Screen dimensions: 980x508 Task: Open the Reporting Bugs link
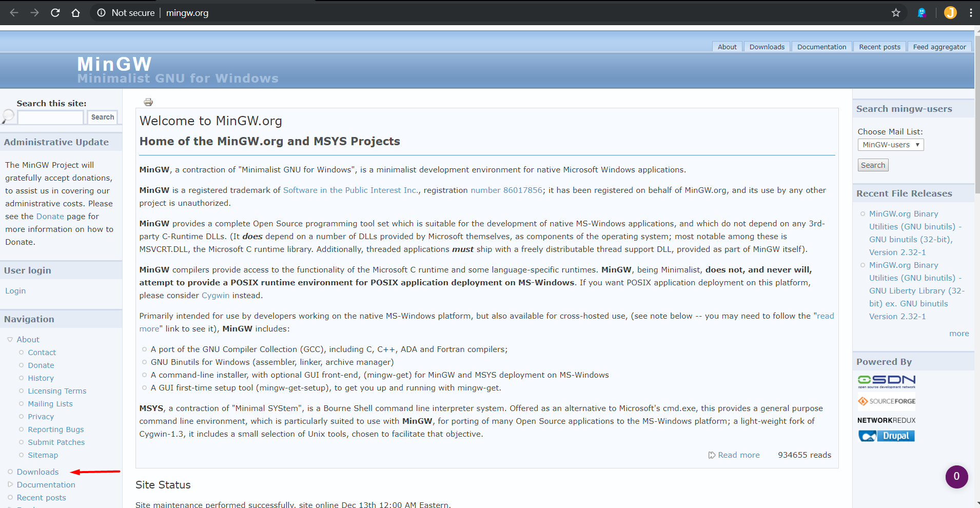click(56, 429)
